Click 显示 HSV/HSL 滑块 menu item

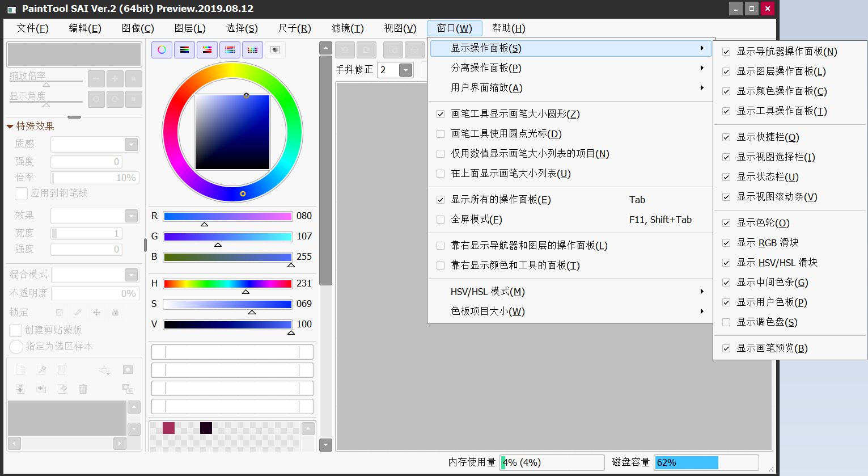[x=790, y=263]
